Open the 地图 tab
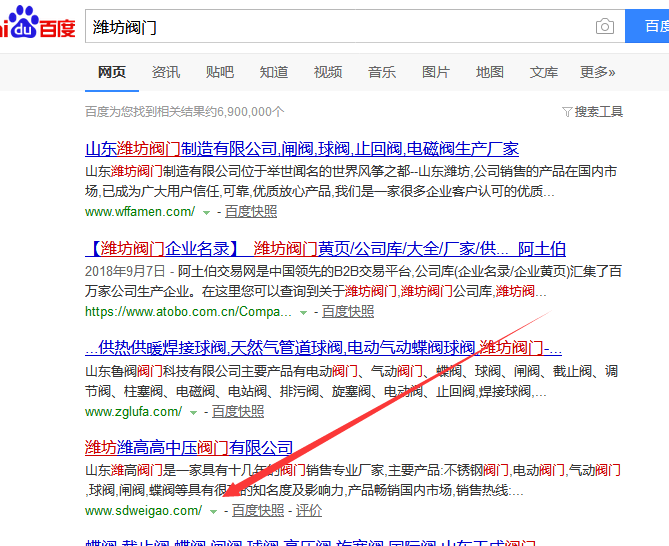Image resolution: width=669 pixels, height=546 pixels. pos(490,72)
